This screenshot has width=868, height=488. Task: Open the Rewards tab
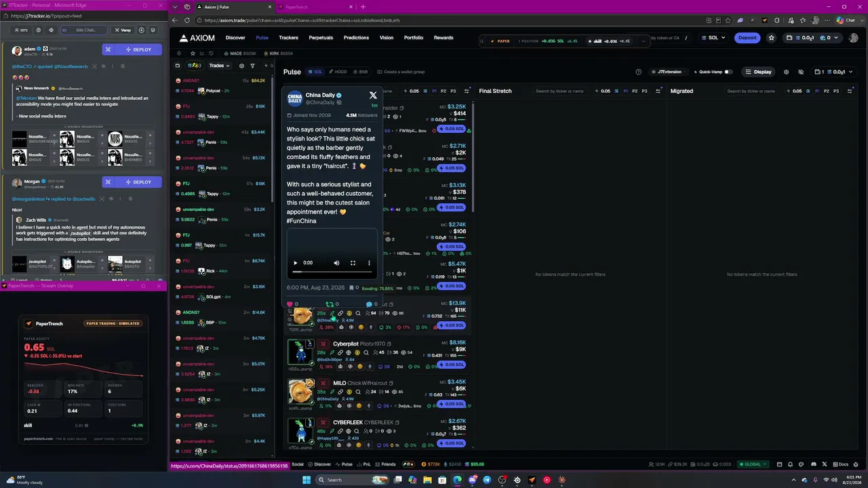[443, 38]
